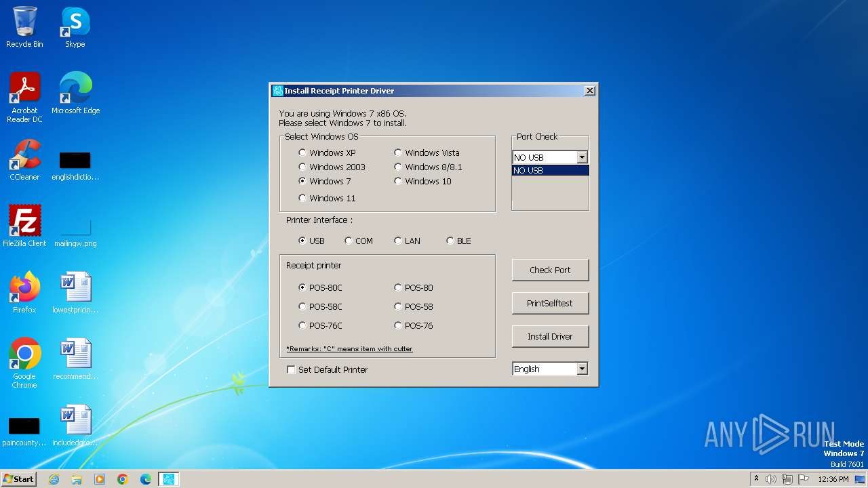The image size is (868, 488).
Task: Select the Windows 8/8.1 radio option
Action: [x=428, y=167]
